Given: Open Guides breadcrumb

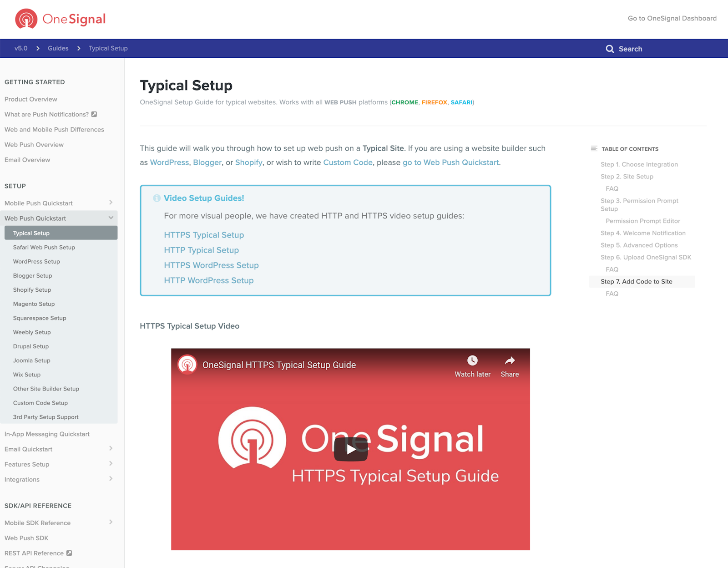Looking at the screenshot, I should (x=58, y=48).
